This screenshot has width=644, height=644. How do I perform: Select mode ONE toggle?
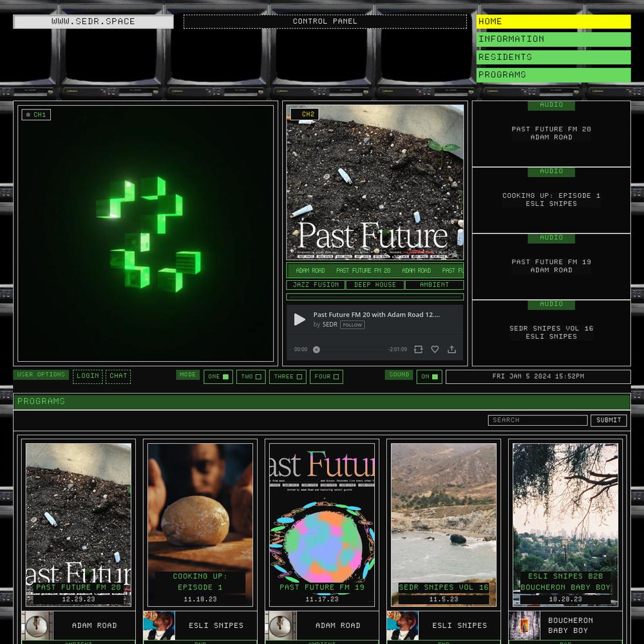coord(218,377)
